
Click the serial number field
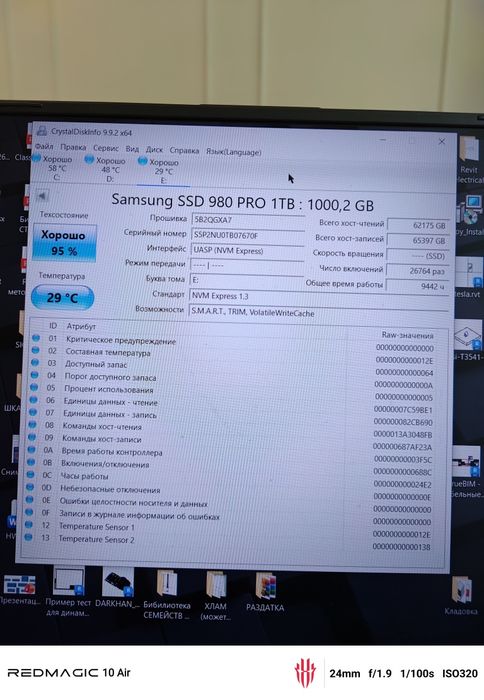247,236
